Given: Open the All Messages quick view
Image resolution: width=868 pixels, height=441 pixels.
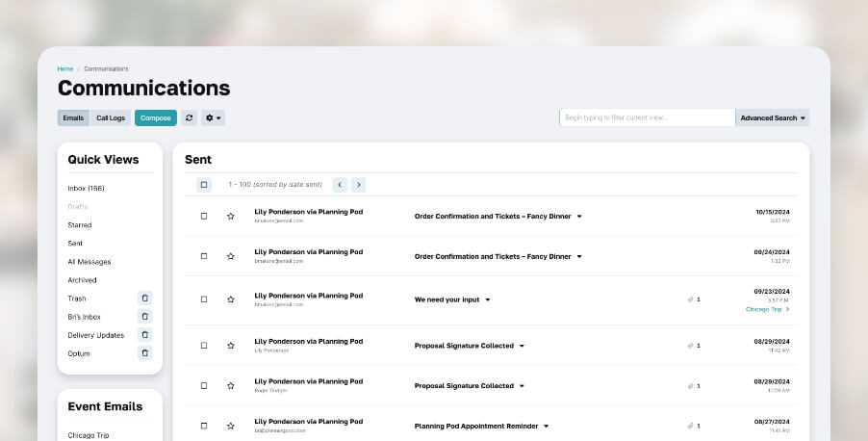Looking at the screenshot, I should tap(89, 262).
